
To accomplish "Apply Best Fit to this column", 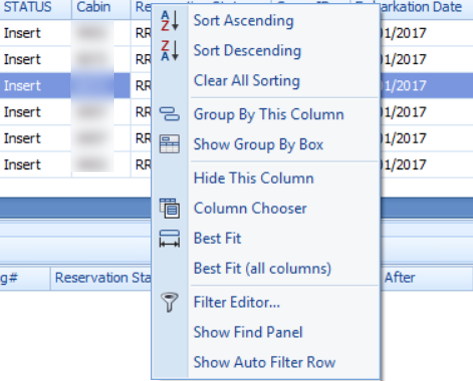I will 266,238.
